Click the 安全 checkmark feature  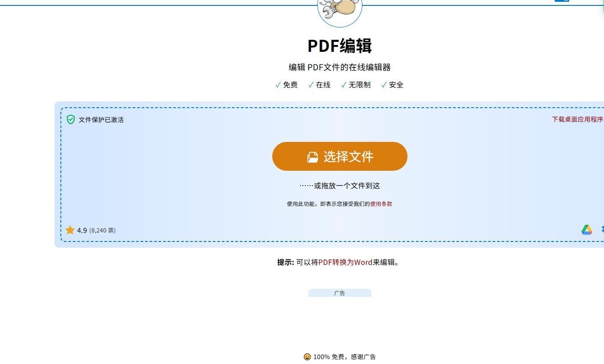(392, 85)
